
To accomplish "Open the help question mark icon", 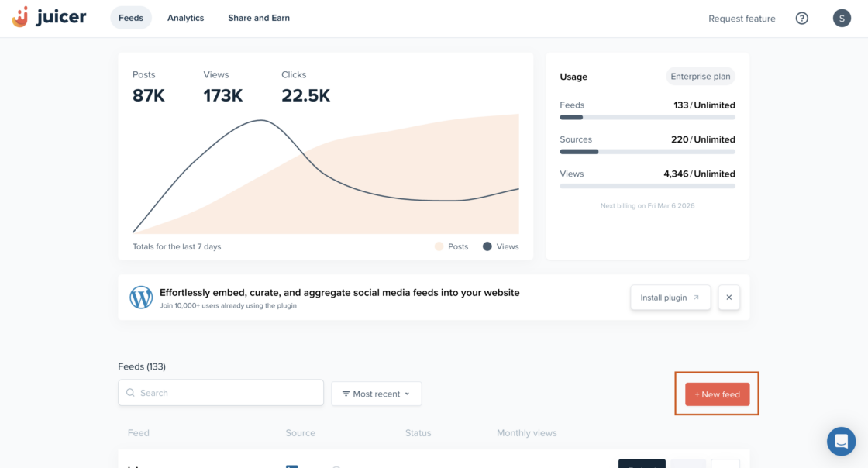I will (x=802, y=19).
